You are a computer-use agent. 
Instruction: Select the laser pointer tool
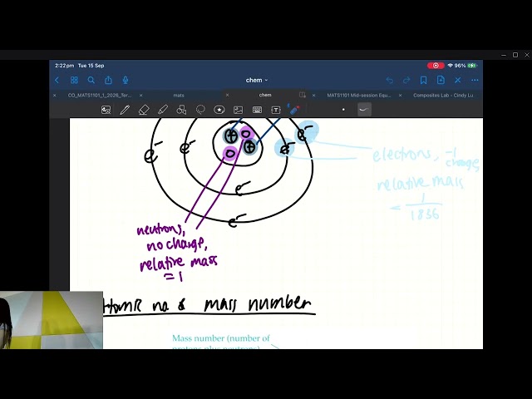[294, 109]
